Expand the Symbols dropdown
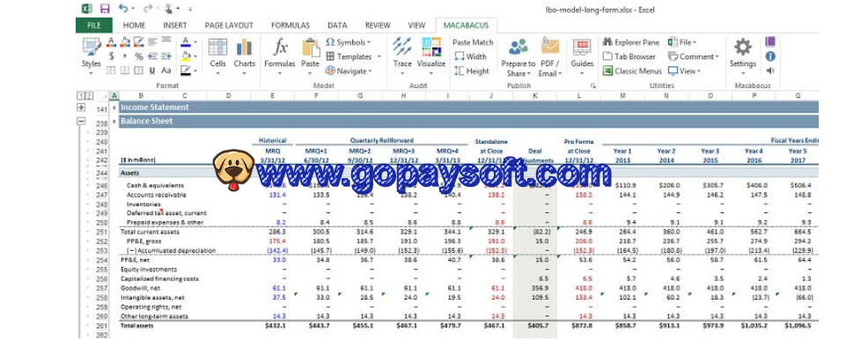 pyautogui.click(x=348, y=42)
